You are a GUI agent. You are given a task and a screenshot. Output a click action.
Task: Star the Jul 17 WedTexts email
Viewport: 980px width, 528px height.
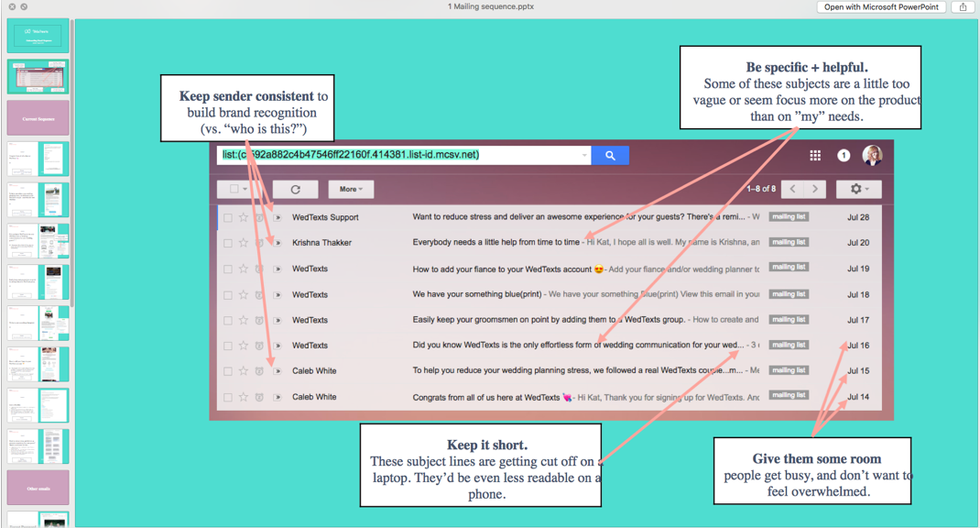pyautogui.click(x=243, y=320)
